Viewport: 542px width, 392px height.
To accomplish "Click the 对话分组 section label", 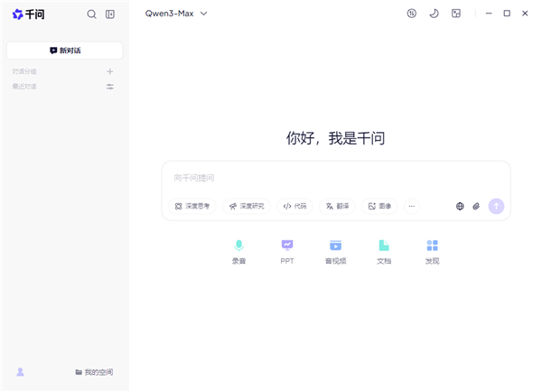I will (x=24, y=71).
